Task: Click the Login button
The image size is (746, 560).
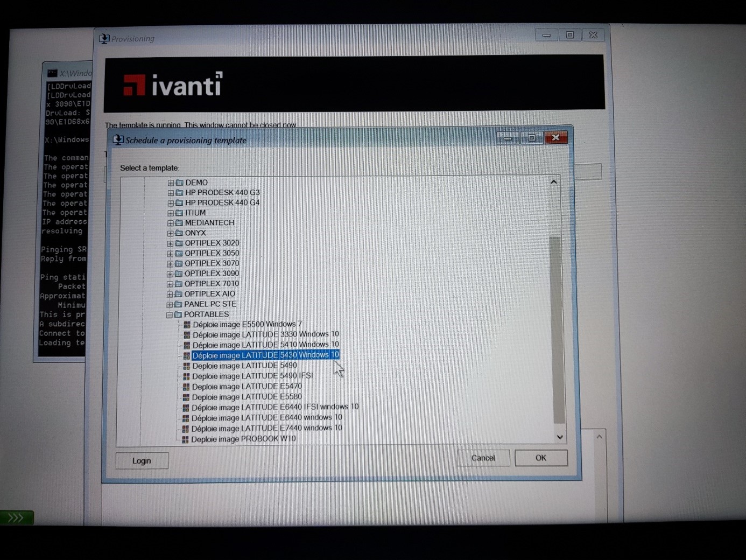Action: click(x=142, y=461)
